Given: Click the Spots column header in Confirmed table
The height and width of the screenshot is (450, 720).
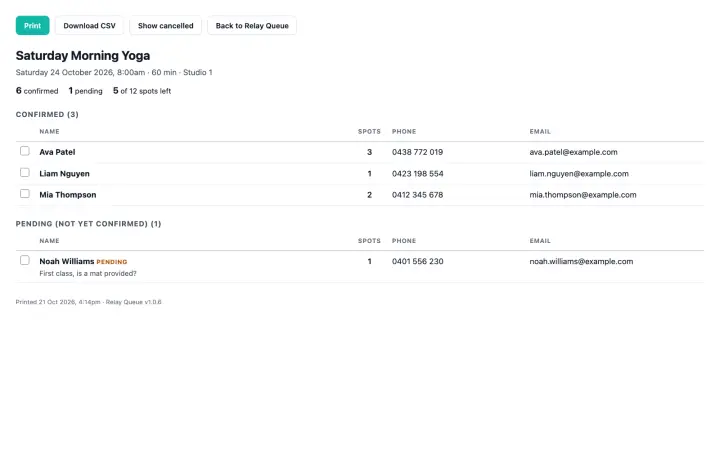Looking at the screenshot, I should point(369,131).
